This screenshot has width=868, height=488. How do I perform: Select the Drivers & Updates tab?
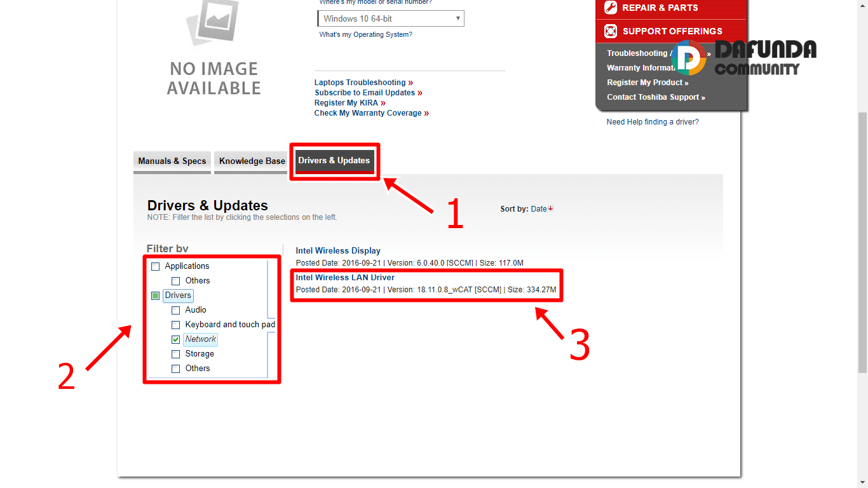click(x=334, y=161)
